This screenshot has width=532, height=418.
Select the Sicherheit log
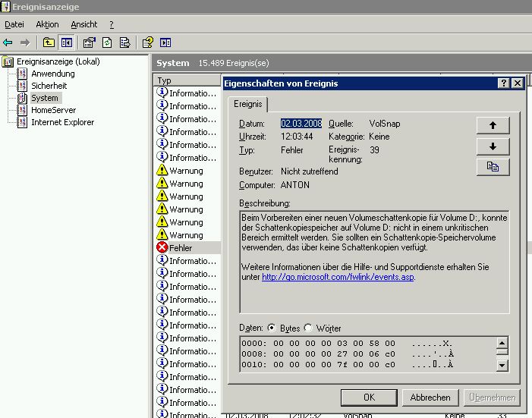pos(49,86)
